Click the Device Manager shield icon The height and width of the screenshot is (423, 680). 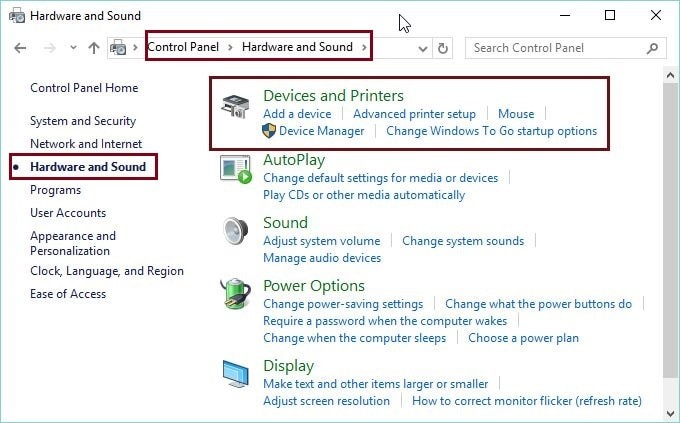coord(269,131)
